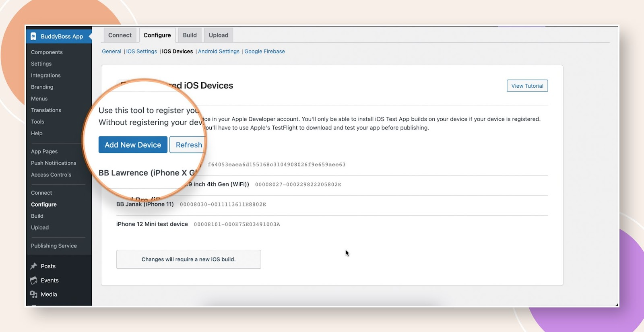644x332 pixels.
Task: Open the Android Settings link
Action: click(219, 52)
